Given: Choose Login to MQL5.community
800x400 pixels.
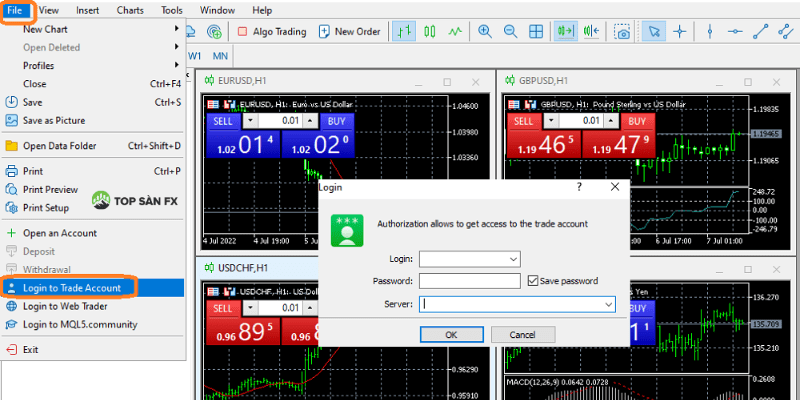Looking at the screenshot, I should click(x=92, y=324).
